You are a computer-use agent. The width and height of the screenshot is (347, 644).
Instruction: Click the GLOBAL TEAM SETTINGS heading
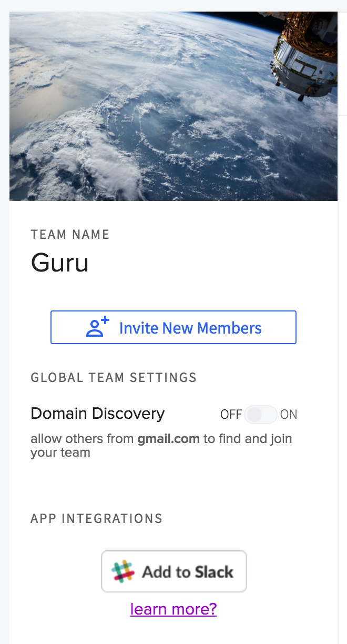[x=114, y=378]
